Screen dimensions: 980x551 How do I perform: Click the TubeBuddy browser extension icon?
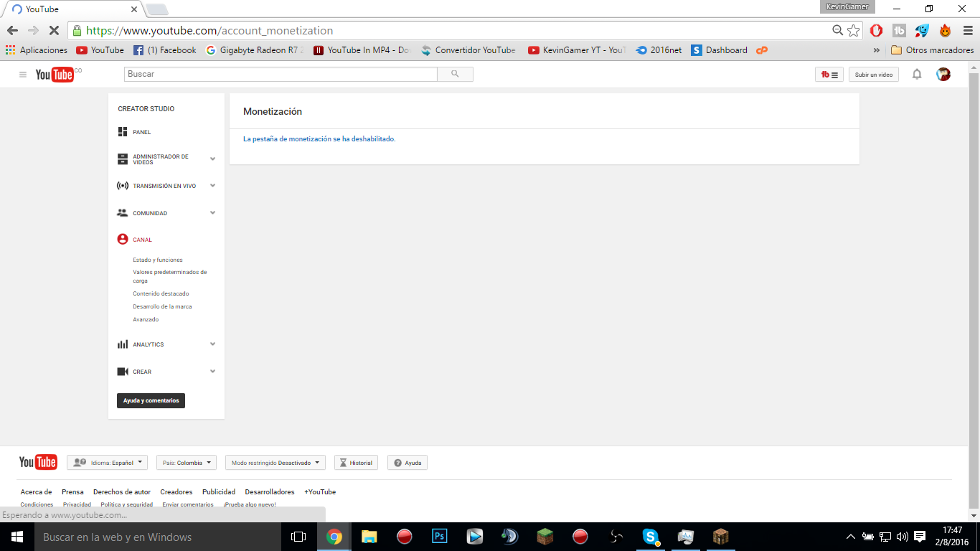899,31
